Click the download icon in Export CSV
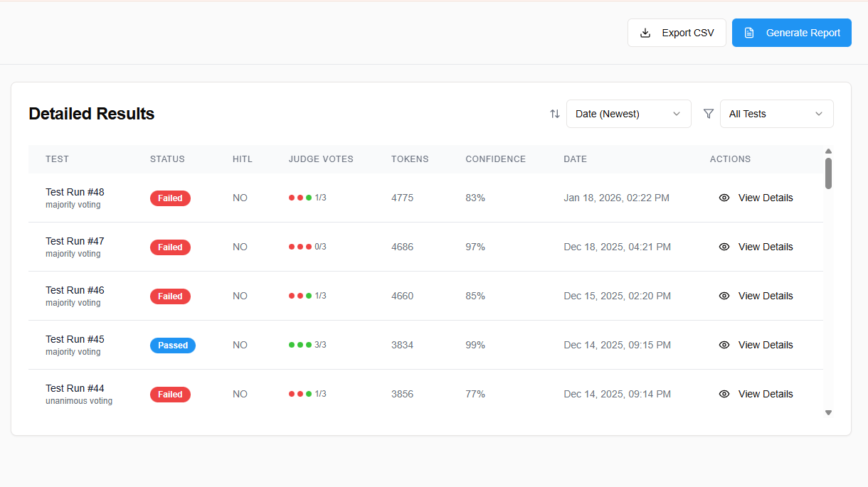Viewport: 868px width, 487px height. coord(645,33)
